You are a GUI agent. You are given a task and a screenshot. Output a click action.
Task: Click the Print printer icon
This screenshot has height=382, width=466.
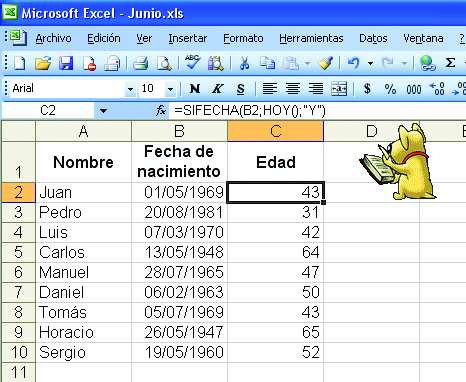tap(140, 63)
